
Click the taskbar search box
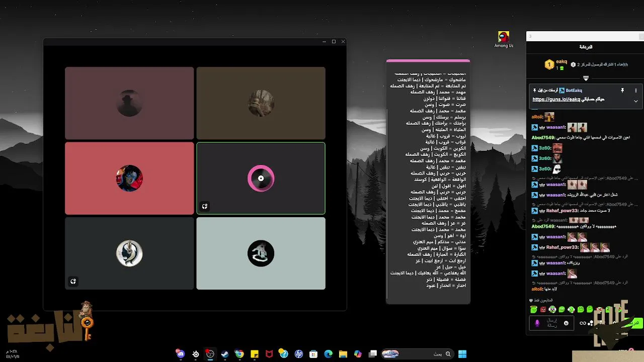tap(417, 354)
